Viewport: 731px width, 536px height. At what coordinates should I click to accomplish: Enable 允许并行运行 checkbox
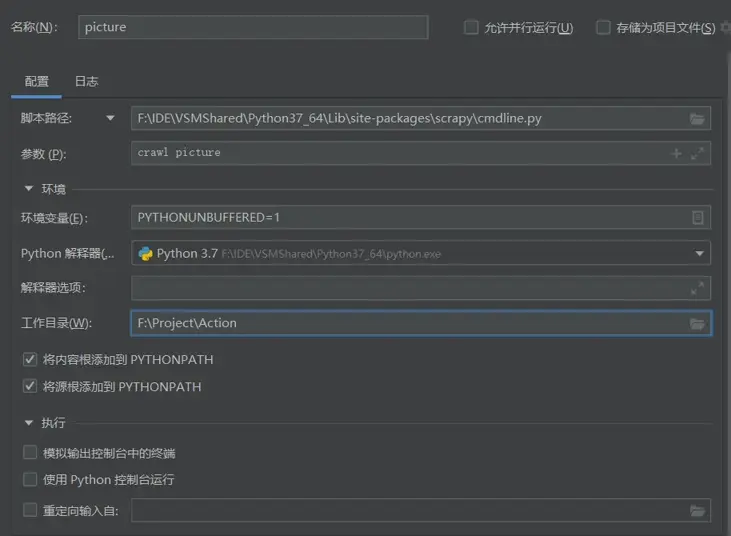click(471, 28)
